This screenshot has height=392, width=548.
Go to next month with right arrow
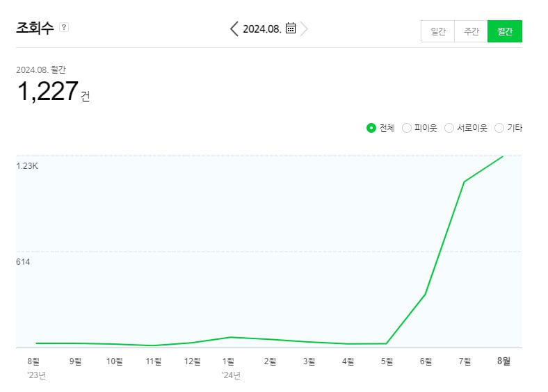pyautogui.click(x=305, y=28)
